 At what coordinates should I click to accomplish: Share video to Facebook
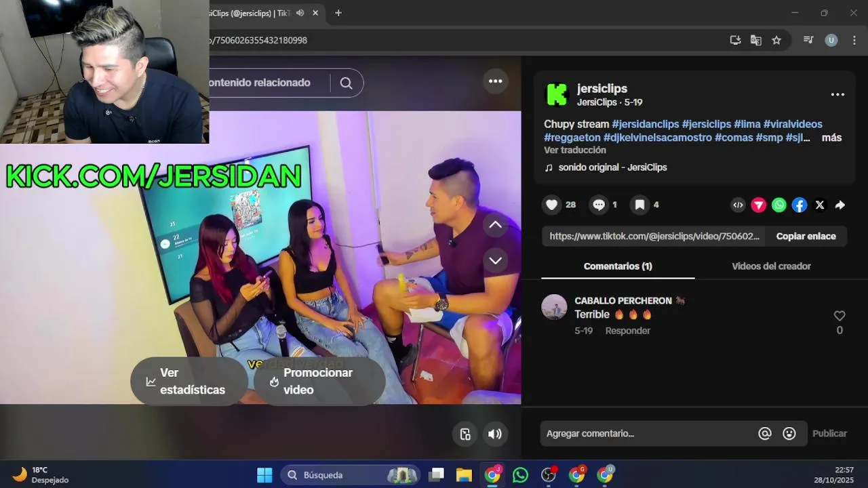(800, 205)
